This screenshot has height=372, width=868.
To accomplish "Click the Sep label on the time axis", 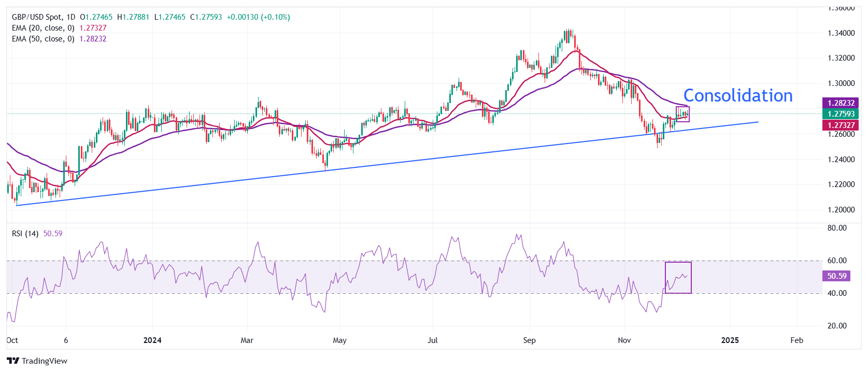I will 529,340.
